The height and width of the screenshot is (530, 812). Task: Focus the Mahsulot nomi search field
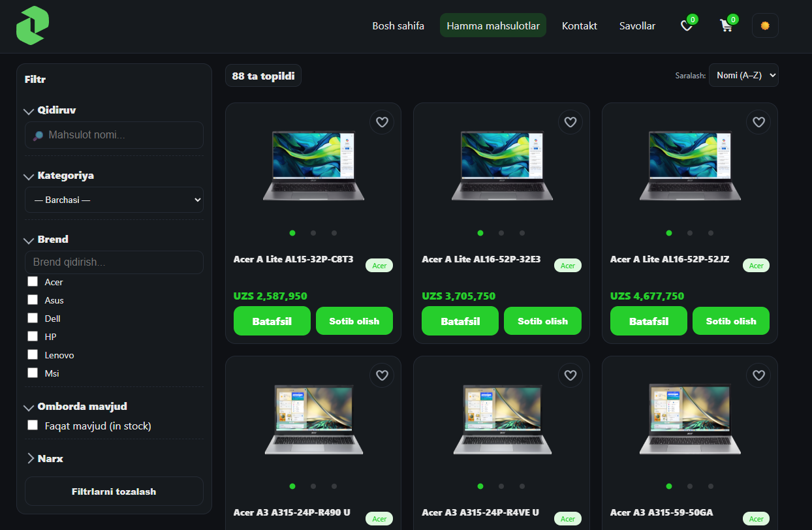coord(114,135)
